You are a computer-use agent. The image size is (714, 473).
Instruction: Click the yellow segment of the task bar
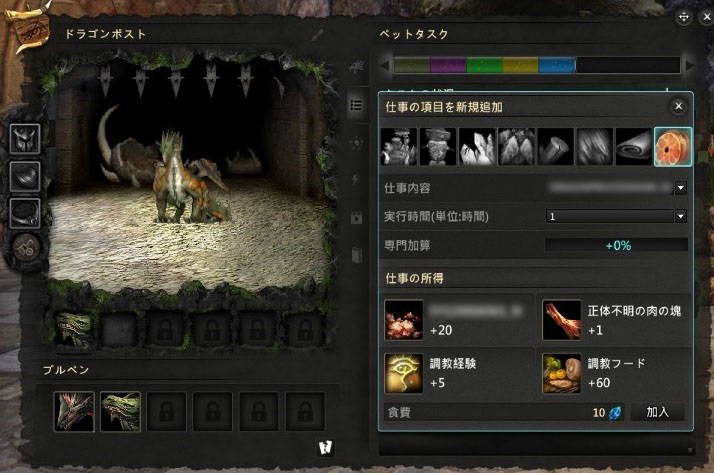pyautogui.click(x=521, y=65)
